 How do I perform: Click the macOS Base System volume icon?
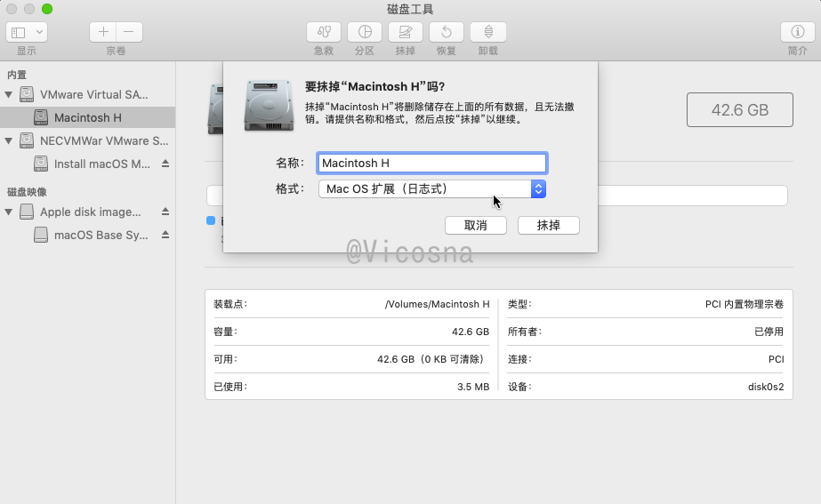(x=41, y=235)
